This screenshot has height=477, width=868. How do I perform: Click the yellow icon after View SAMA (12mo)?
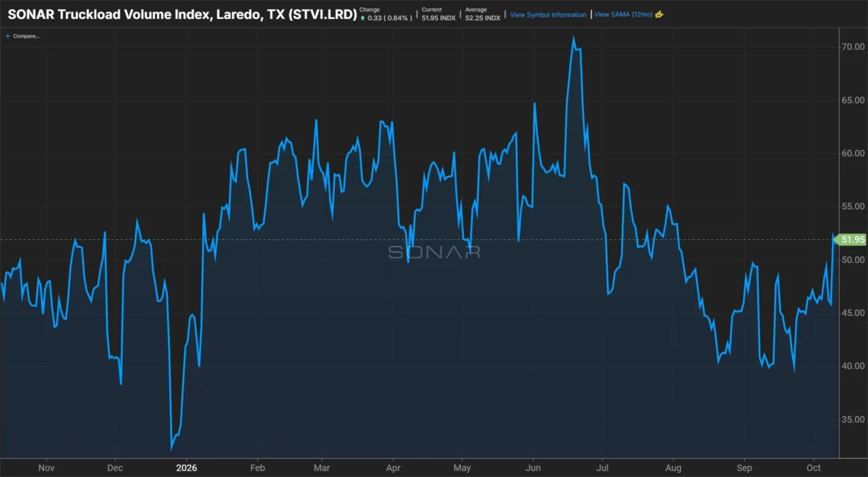[x=659, y=14]
